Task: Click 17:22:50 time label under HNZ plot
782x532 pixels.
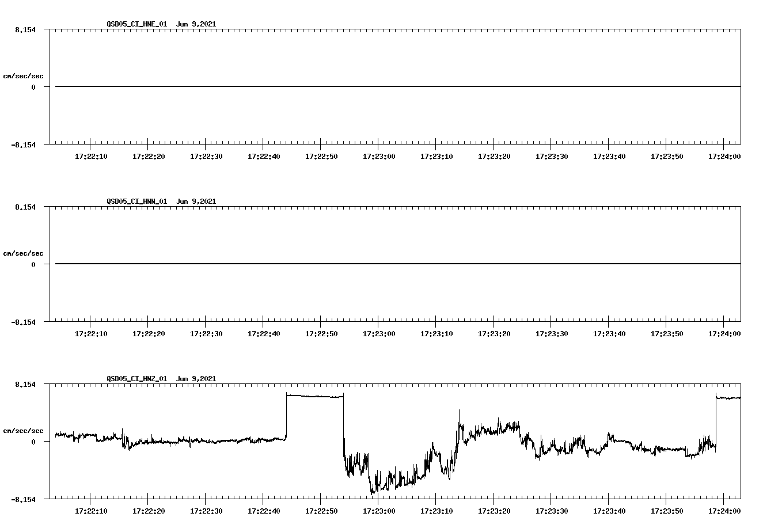Action: click(x=321, y=511)
